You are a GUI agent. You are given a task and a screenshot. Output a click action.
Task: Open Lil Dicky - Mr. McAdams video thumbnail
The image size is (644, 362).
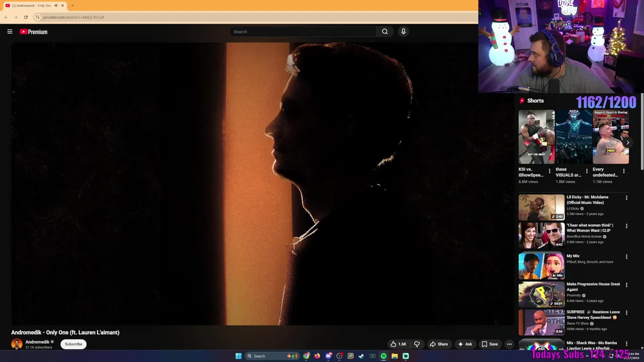[x=541, y=207]
